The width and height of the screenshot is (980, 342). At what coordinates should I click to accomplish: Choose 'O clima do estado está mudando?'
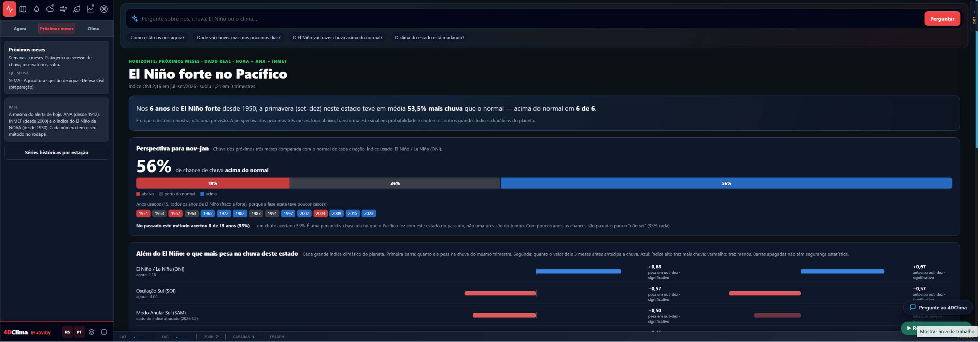(429, 38)
